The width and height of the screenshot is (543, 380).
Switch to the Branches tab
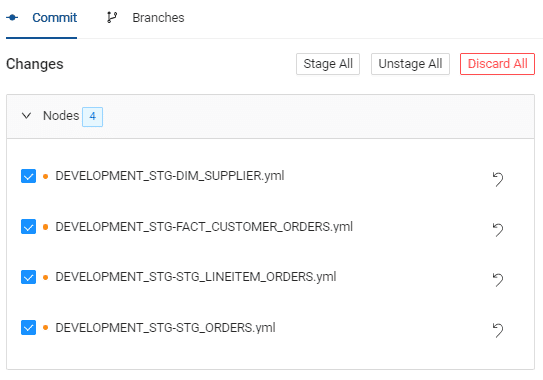pos(158,18)
